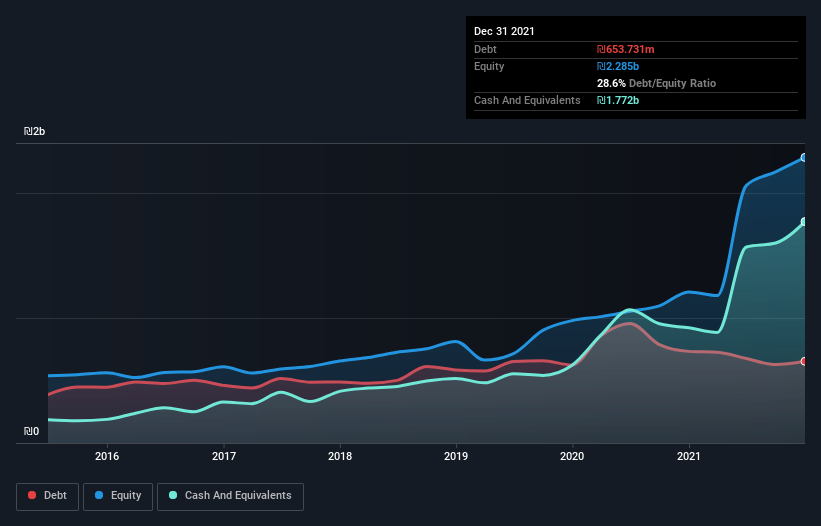Click Cash And Equivalents label in tooltip
This screenshot has width=821, height=526.
527,100
